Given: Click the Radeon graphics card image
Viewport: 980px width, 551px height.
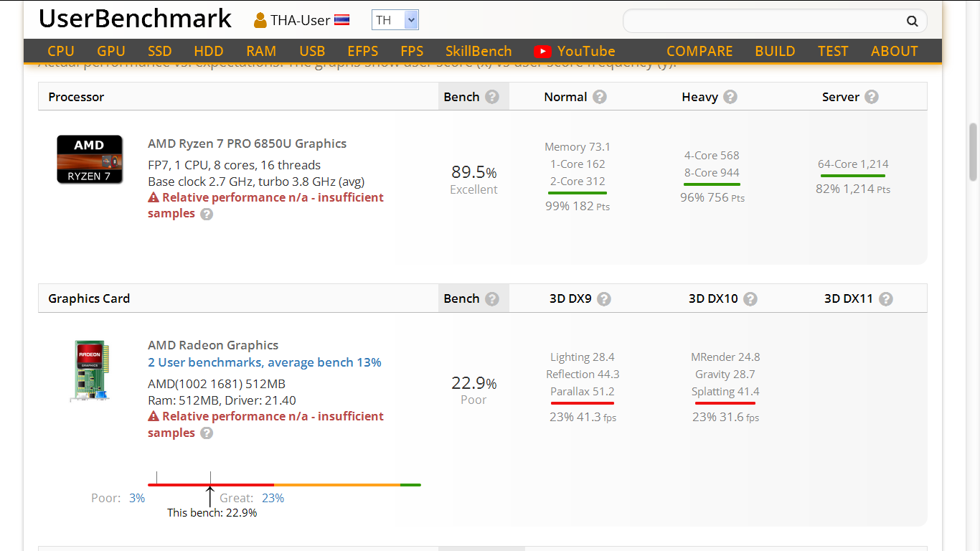Looking at the screenshot, I should coord(90,370).
